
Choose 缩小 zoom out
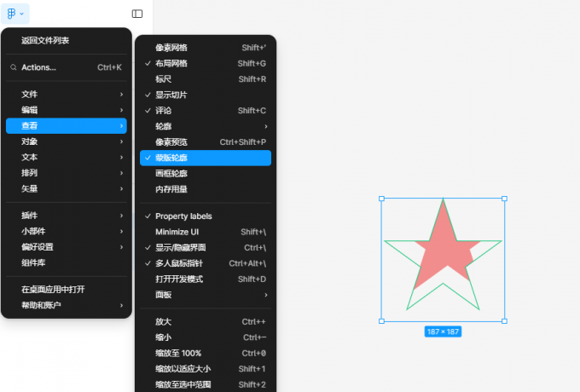coord(206,337)
